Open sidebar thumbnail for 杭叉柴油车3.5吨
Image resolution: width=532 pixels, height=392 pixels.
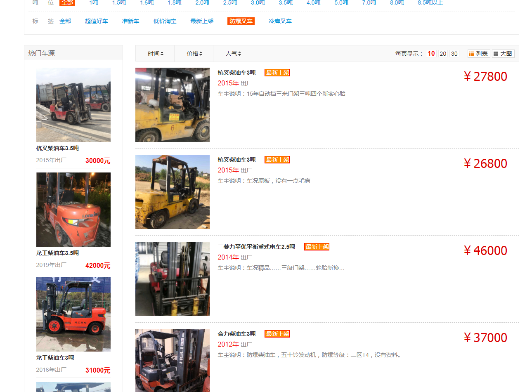coord(73,105)
